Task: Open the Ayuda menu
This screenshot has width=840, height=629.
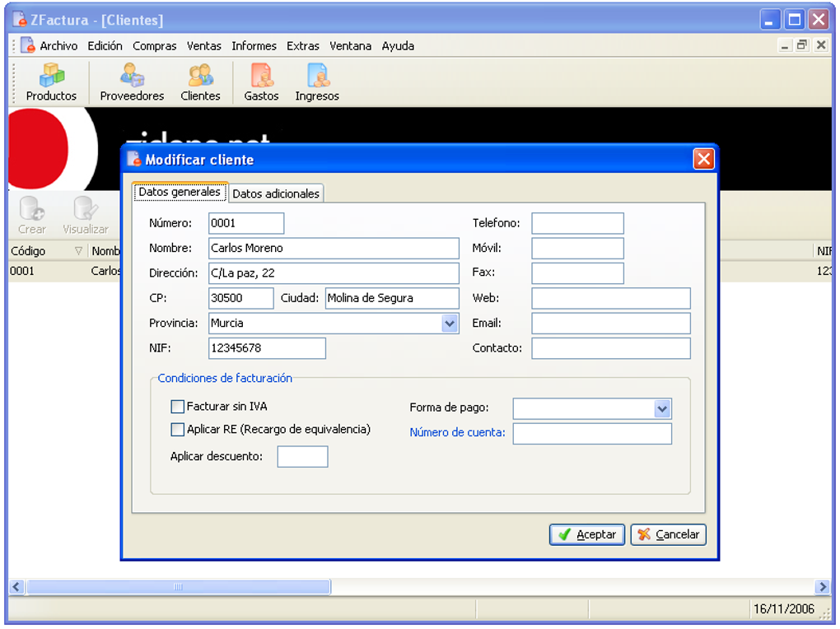Action: 398,46
